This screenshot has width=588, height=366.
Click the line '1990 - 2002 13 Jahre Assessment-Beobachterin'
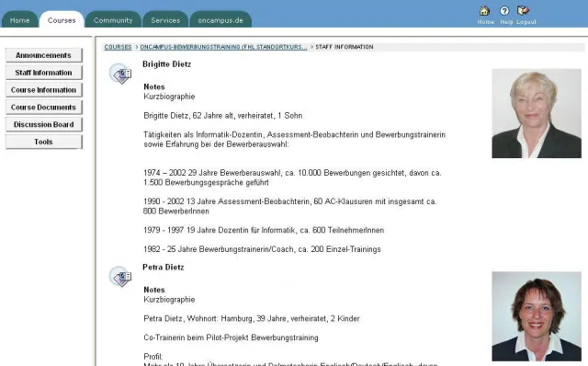click(290, 206)
